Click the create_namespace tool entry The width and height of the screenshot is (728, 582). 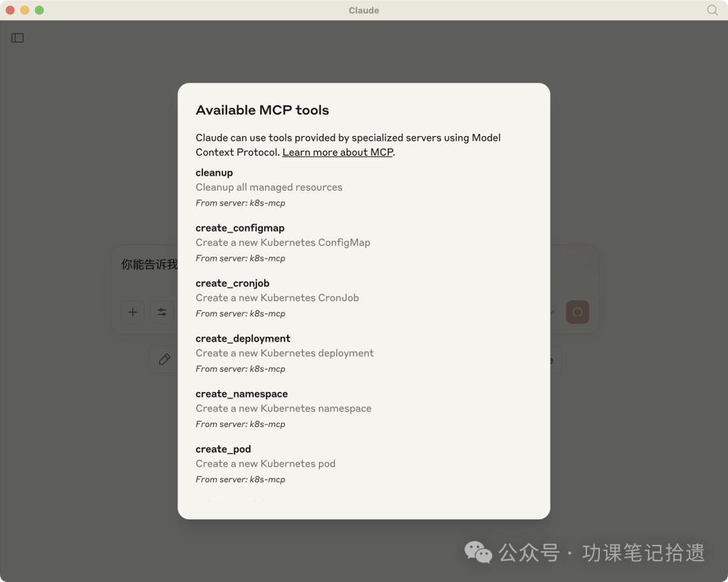coord(241,393)
